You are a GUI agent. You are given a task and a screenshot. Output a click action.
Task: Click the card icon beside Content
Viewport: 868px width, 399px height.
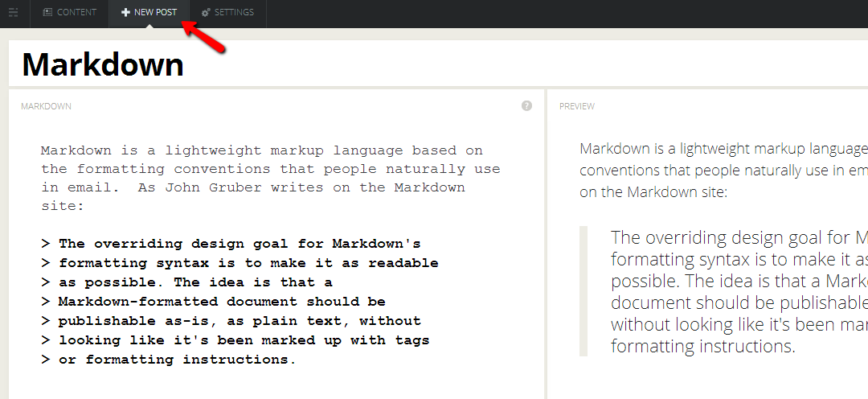(47, 13)
